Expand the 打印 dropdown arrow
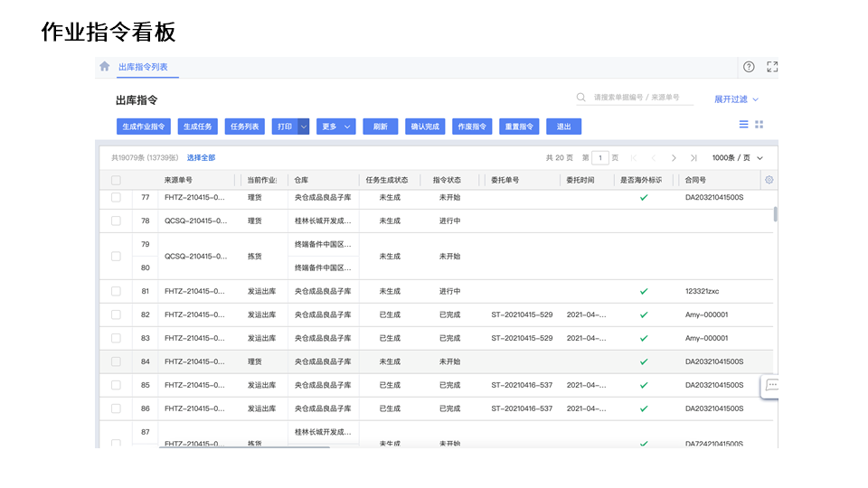 tap(304, 127)
